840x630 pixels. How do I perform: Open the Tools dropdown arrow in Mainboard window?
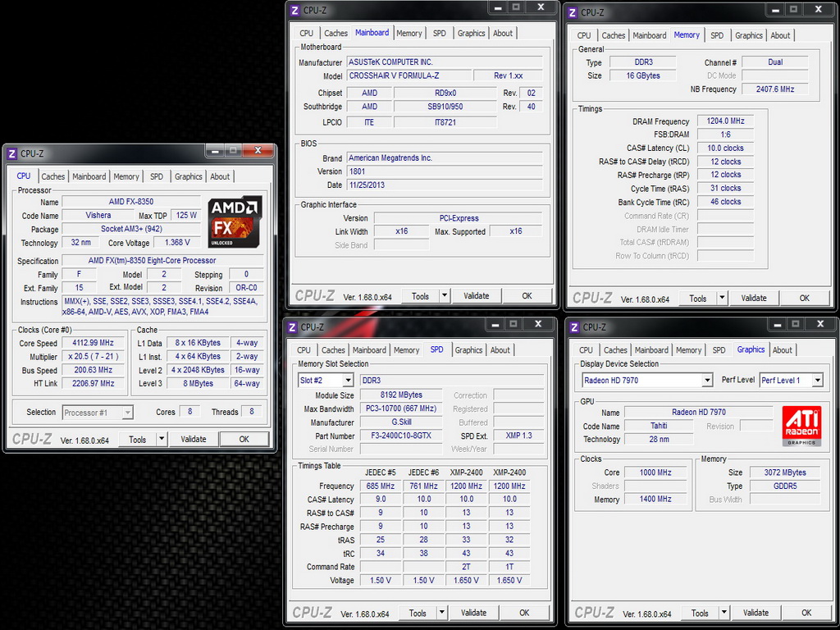[x=444, y=295]
